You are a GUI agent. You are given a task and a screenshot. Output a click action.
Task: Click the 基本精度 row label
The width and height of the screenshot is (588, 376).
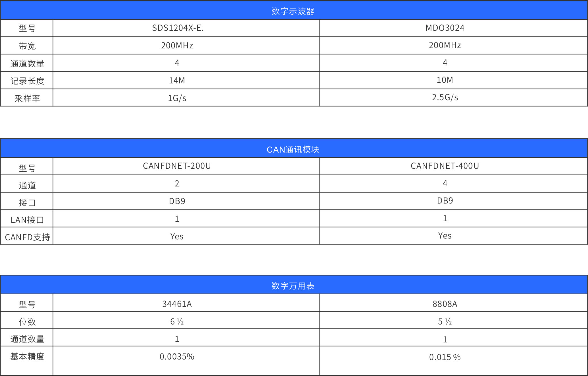[27, 356]
